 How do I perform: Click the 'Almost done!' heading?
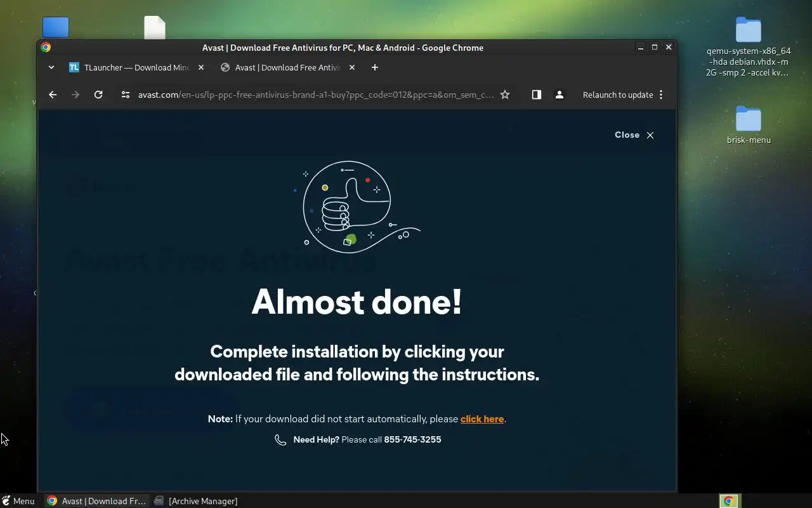(357, 302)
